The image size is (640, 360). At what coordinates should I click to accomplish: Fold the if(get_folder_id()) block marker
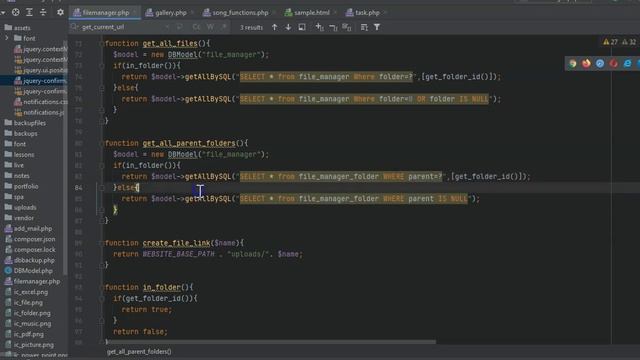pos(102,298)
